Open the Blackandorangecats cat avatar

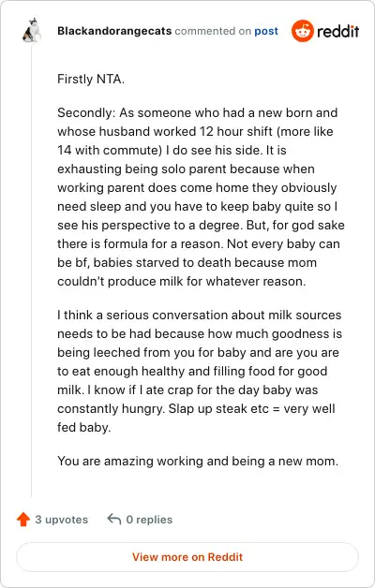coord(32,30)
